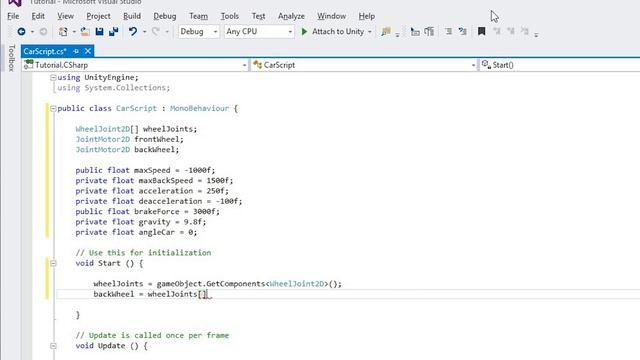Click the Visual Studio logo icon

(15, 2)
